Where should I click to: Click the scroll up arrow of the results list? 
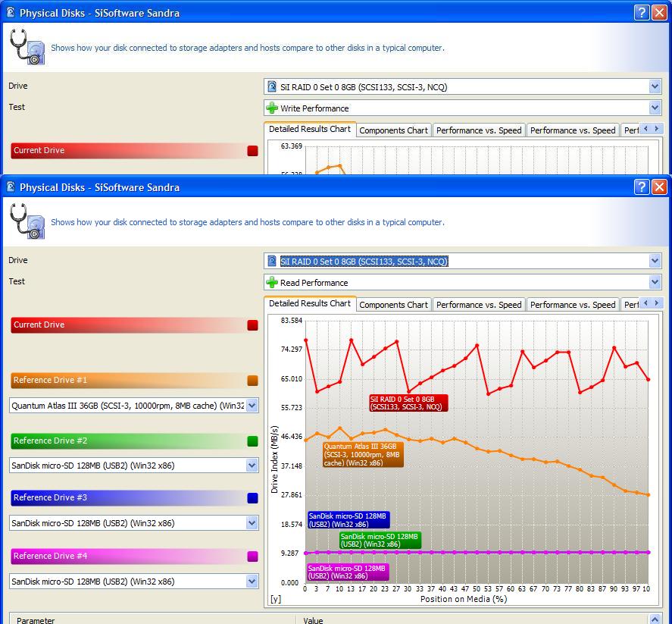[x=655, y=619]
